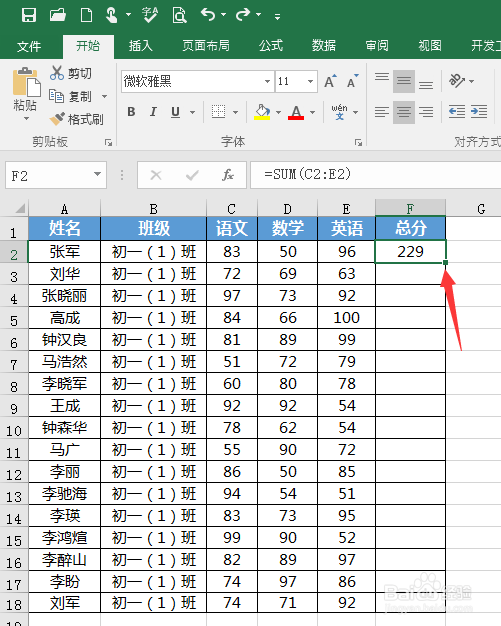Click the Redo arrow icon
The width and height of the screenshot is (501, 626).
point(242,15)
